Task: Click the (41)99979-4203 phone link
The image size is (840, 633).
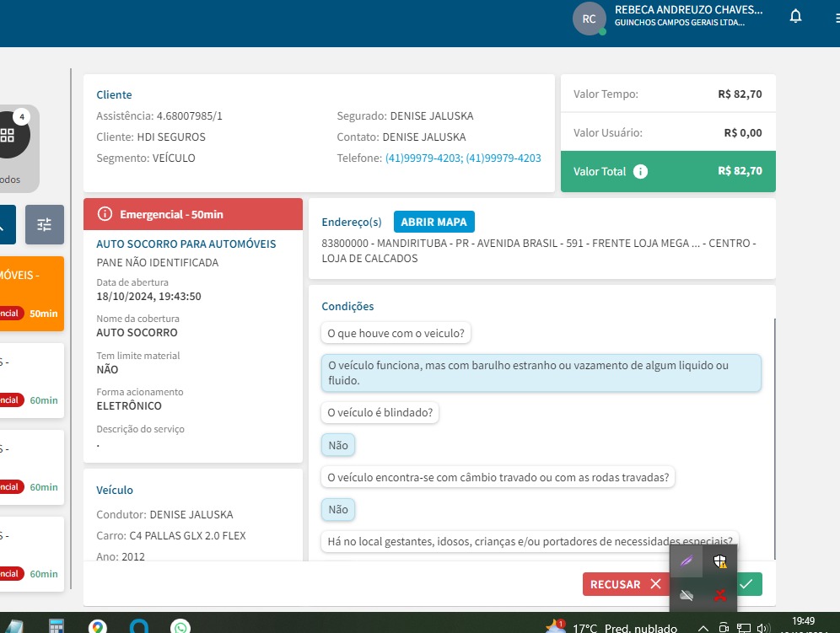Action: [423, 158]
